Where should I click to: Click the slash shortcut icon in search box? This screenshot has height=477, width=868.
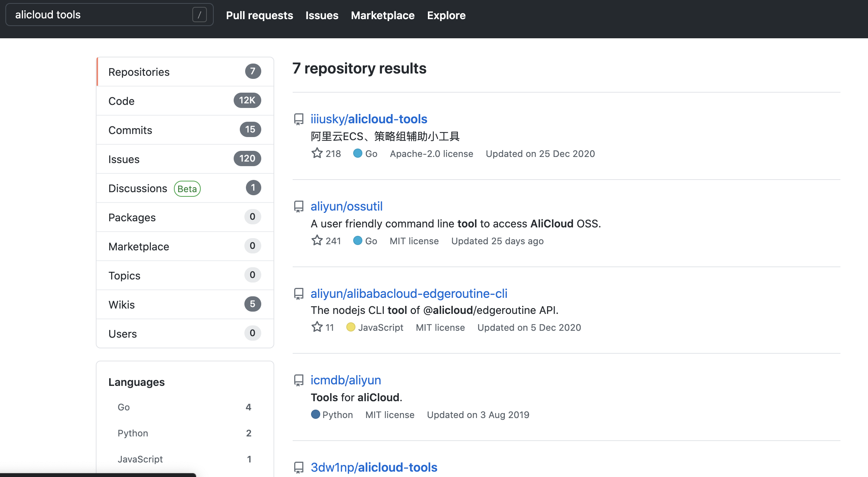pyautogui.click(x=199, y=15)
